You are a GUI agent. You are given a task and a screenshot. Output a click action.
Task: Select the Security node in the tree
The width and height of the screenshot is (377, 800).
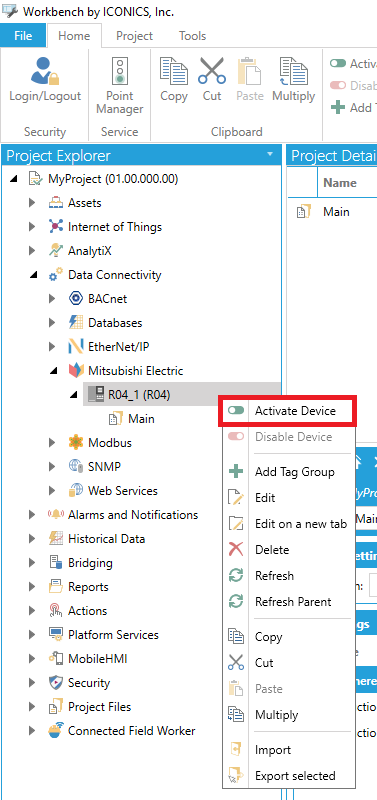[x=89, y=683]
